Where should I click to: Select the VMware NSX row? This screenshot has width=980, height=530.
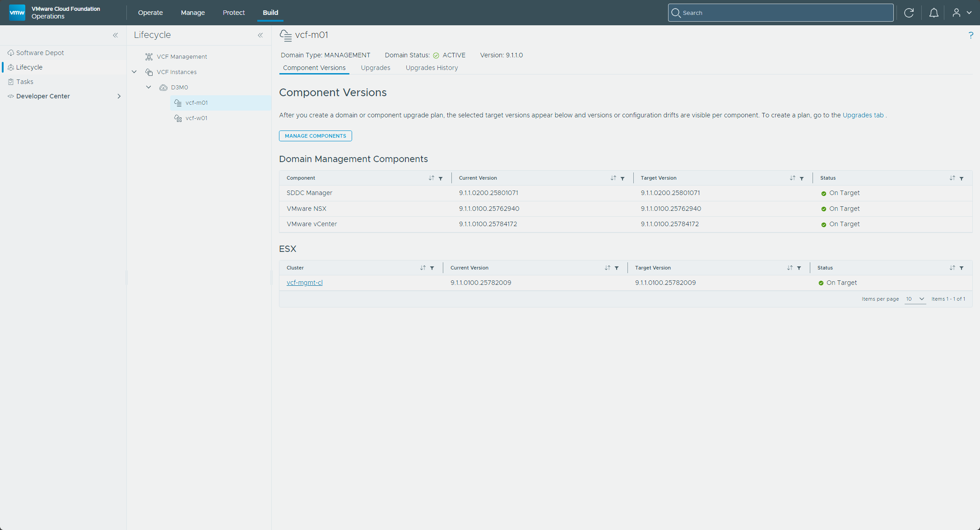tap(626, 209)
